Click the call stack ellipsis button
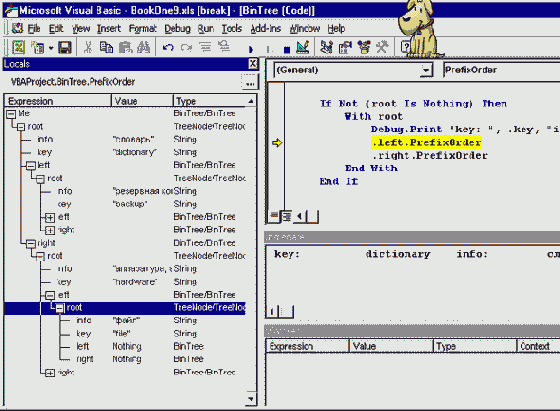The width and height of the screenshot is (560, 411). (x=250, y=82)
